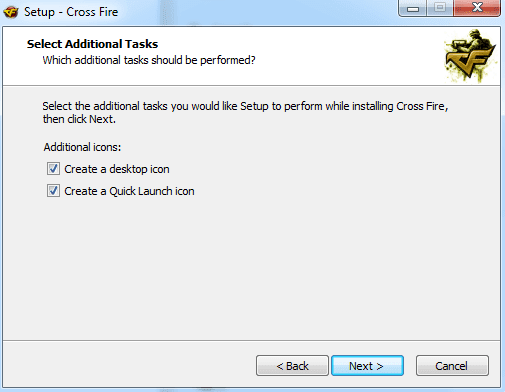The image size is (505, 392).
Task: Click the 'Create a Quick Launch icon' label text
Action: [x=129, y=191]
